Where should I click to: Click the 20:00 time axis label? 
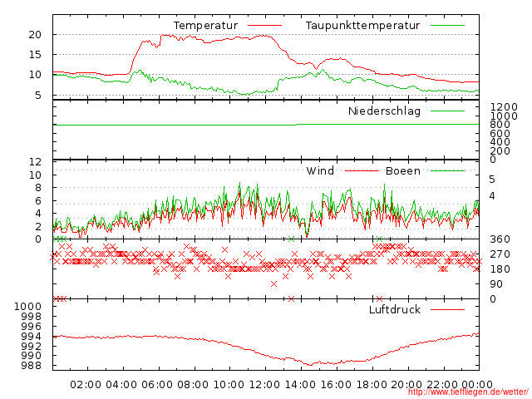(x=406, y=385)
